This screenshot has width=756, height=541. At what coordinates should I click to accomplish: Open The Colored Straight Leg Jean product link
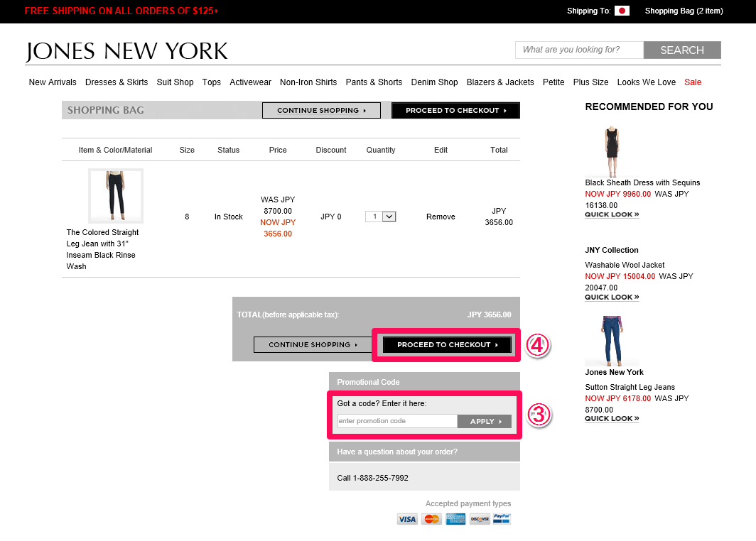click(103, 249)
